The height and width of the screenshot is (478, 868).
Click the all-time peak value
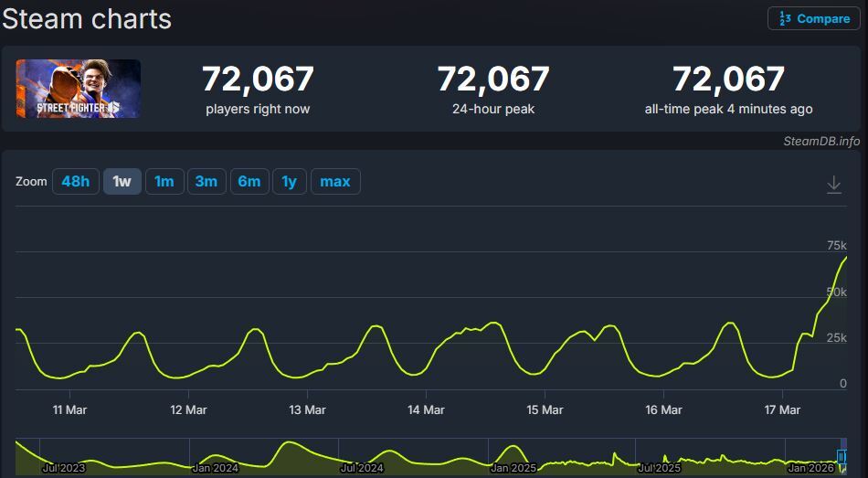coord(728,80)
